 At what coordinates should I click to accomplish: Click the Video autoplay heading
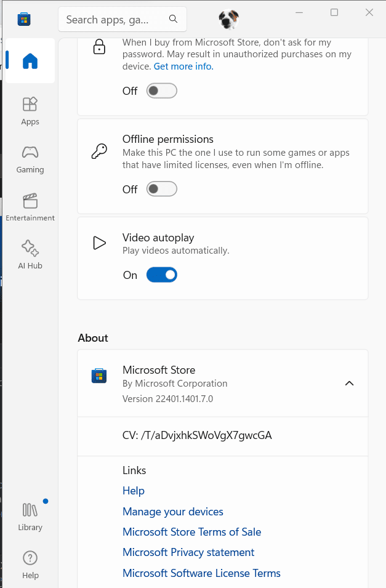[x=158, y=238]
